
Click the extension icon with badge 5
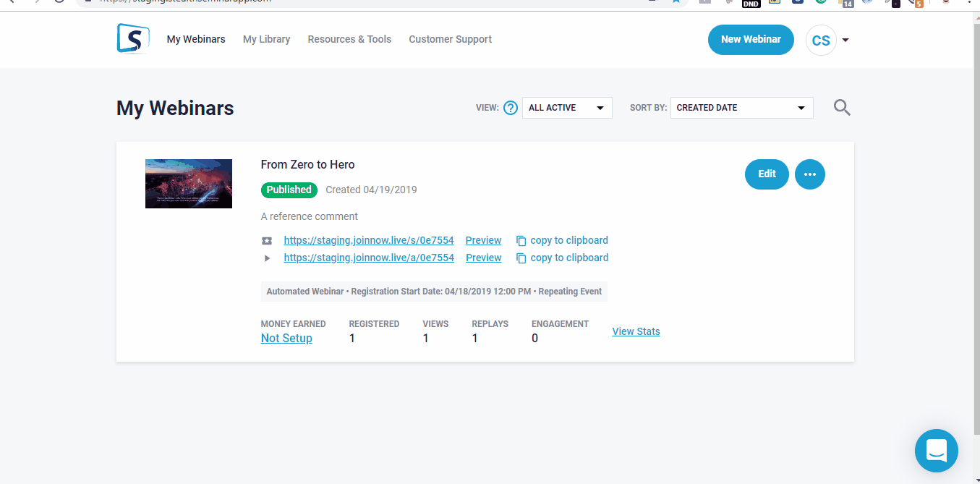916,3
